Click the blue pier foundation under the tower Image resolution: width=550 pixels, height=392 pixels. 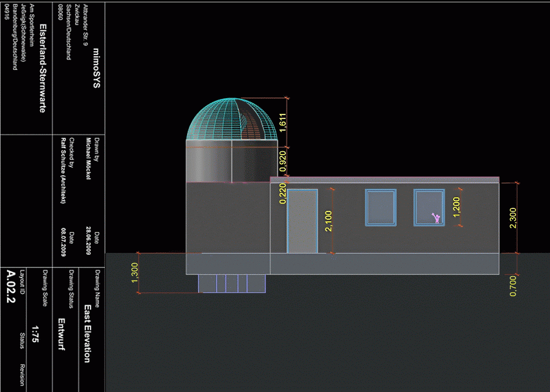pos(232,283)
